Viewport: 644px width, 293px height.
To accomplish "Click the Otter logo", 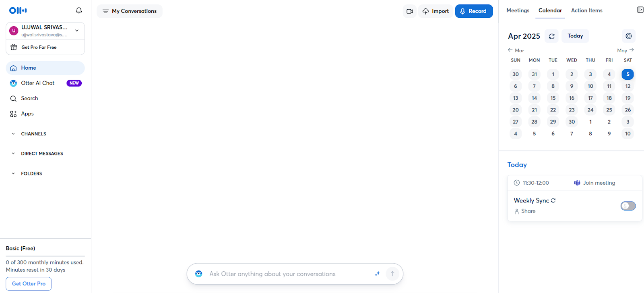I will (18, 10).
